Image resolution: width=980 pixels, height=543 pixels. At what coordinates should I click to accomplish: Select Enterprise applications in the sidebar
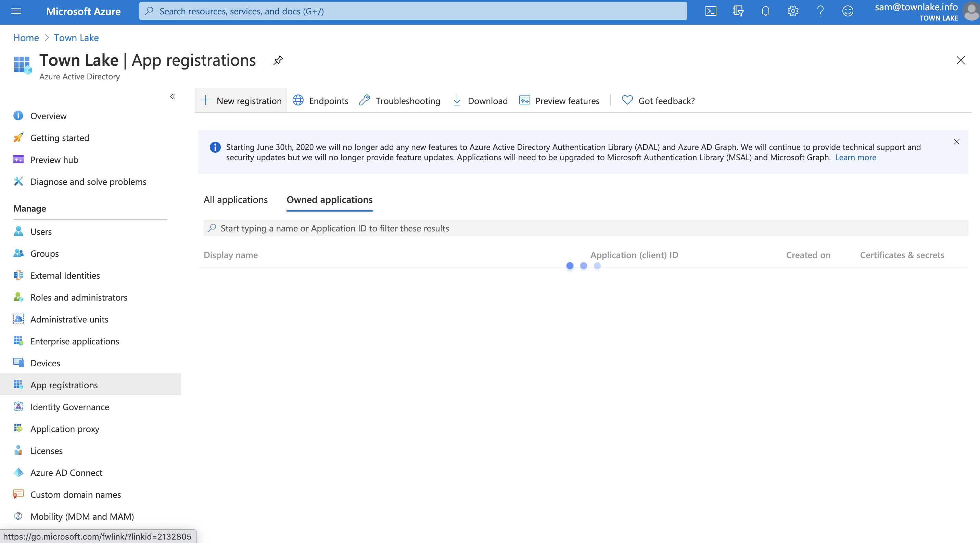75,341
